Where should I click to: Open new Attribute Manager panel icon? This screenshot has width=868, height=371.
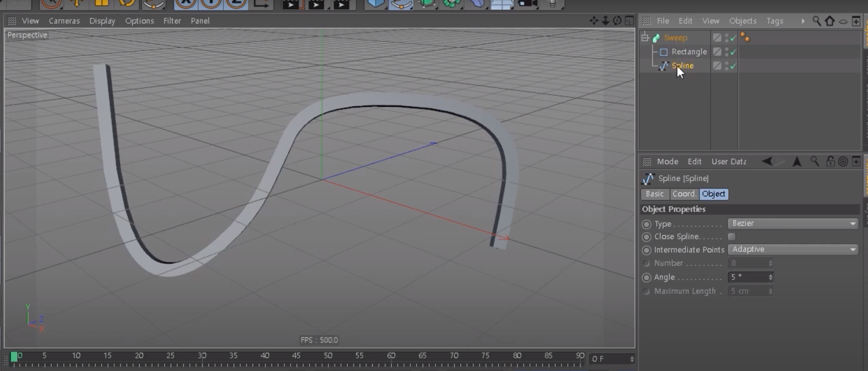click(x=856, y=161)
